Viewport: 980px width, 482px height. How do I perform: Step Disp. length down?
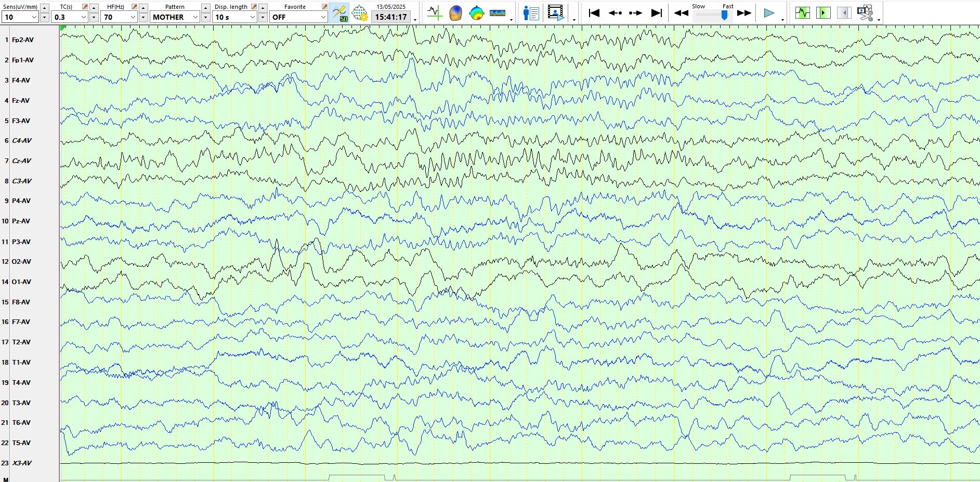(x=263, y=17)
